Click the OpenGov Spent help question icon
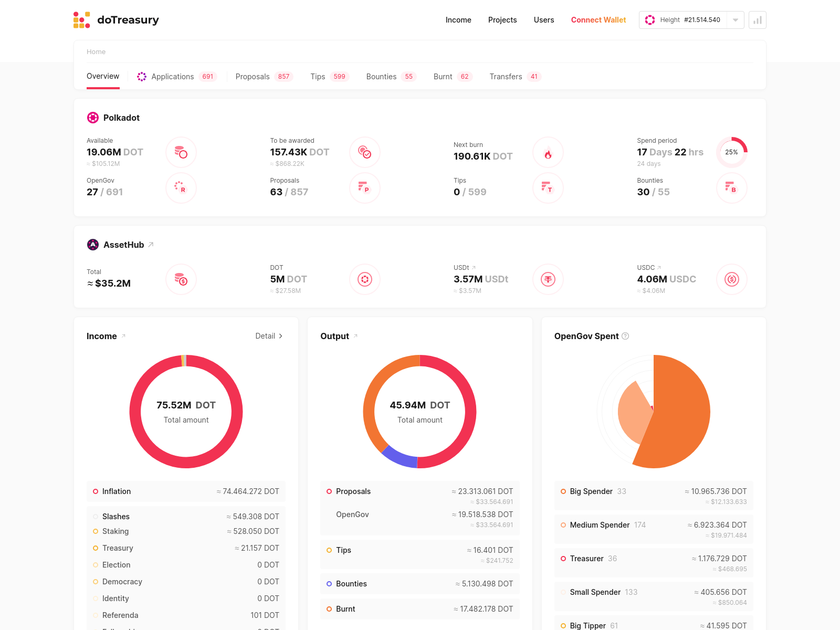Screen dimensions: 840x630 tap(625, 336)
